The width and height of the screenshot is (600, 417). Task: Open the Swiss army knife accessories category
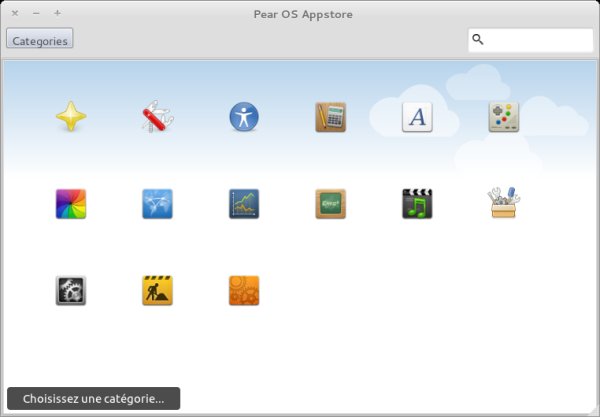(x=158, y=117)
